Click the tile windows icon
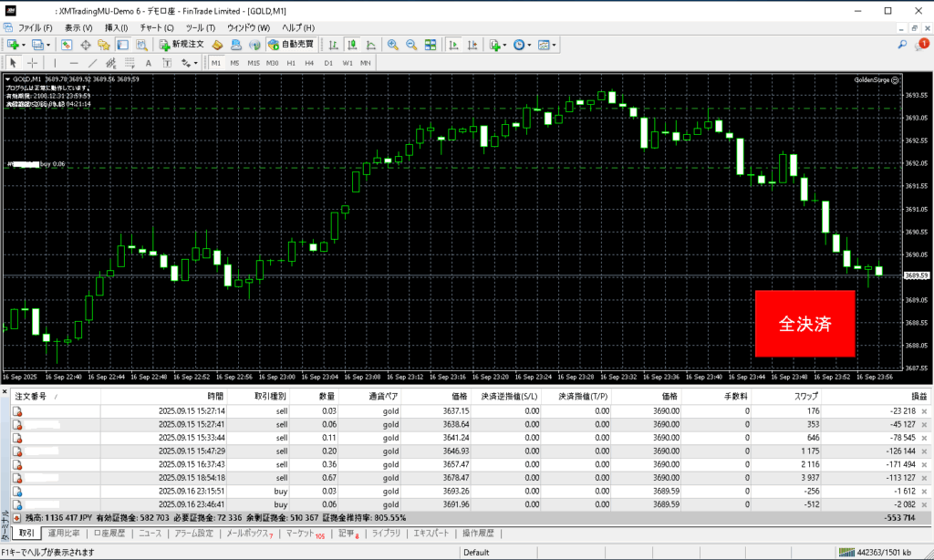 [430, 44]
